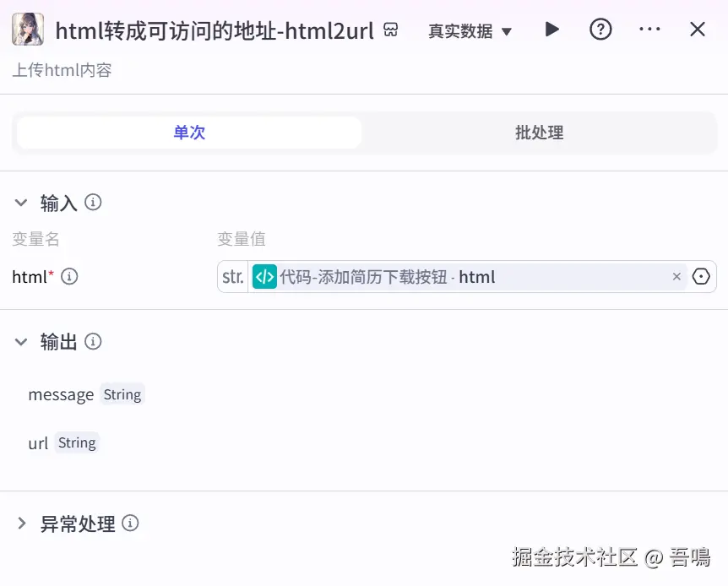The image size is (728, 586).
Task: Click the html2url plugin avatar icon
Action: 28,30
